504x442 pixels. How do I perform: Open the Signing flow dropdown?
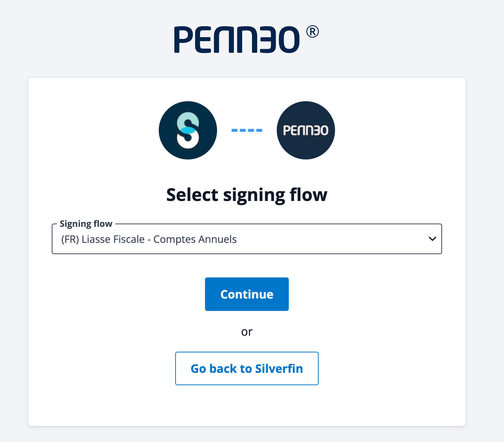pos(247,239)
